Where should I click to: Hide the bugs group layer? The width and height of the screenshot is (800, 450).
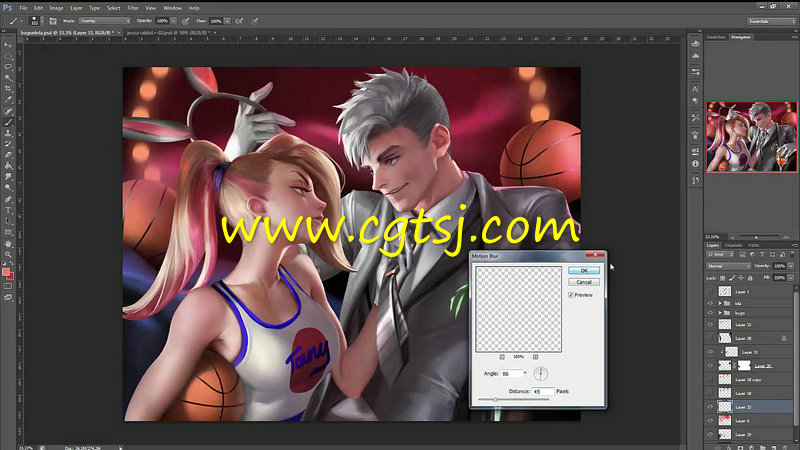coord(710,313)
